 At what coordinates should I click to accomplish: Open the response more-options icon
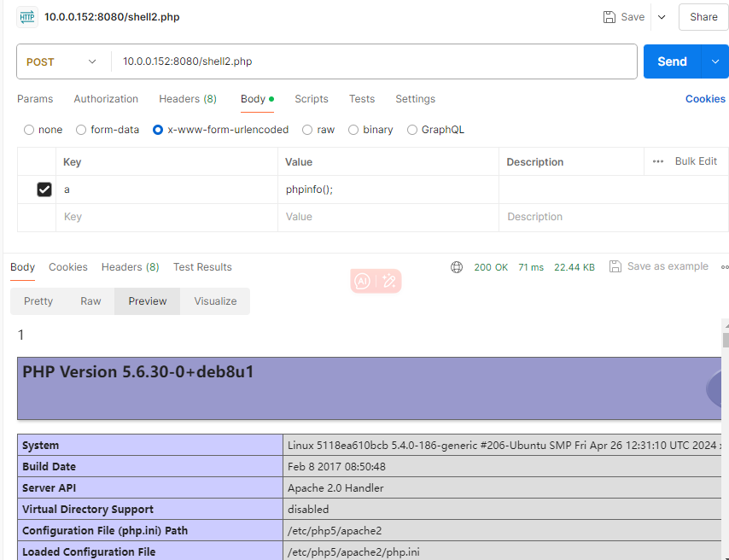coord(725,267)
